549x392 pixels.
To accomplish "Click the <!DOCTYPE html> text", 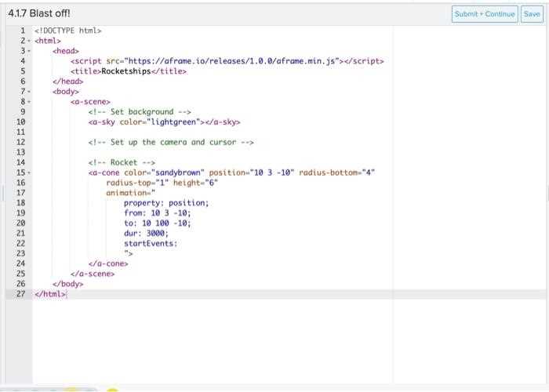I will click(68, 31).
